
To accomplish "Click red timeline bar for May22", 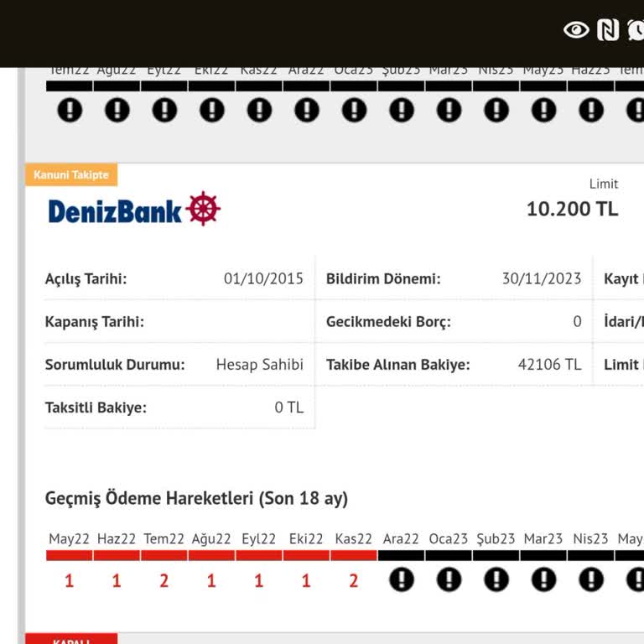I will click(70, 556).
